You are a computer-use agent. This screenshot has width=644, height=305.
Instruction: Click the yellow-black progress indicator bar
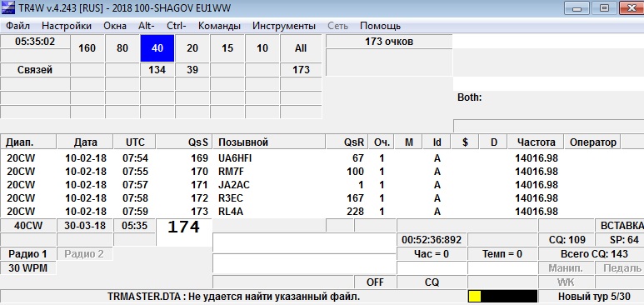pyautogui.click(x=502, y=297)
